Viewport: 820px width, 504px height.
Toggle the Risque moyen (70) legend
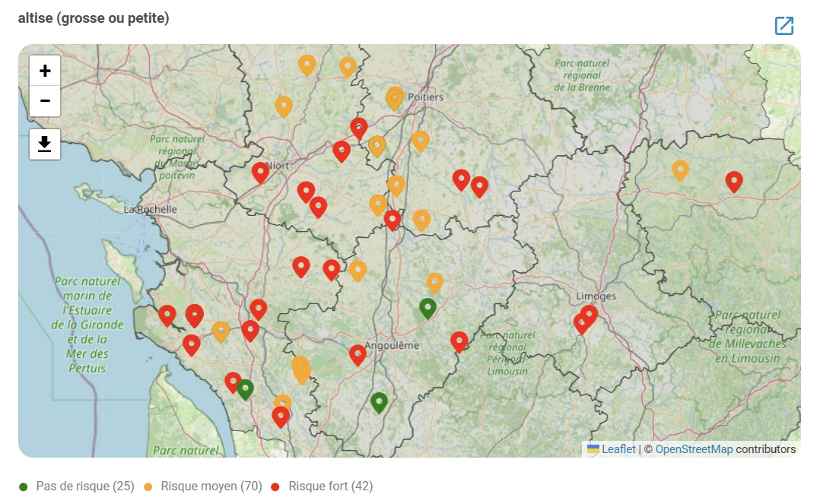(x=203, y=487)
